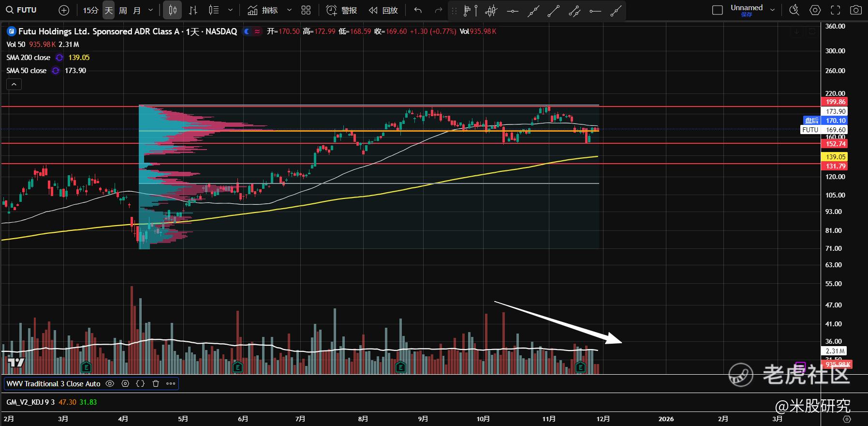Click the Futu Holdings symbol title

[x=128, y=31]
